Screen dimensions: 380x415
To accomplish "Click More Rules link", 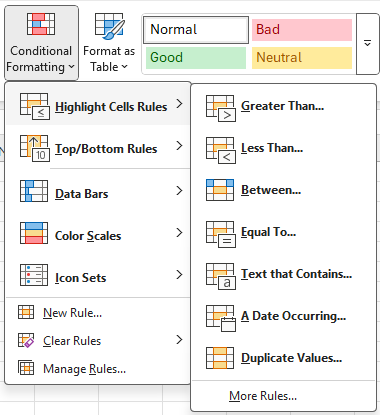I will click(263, 396).
